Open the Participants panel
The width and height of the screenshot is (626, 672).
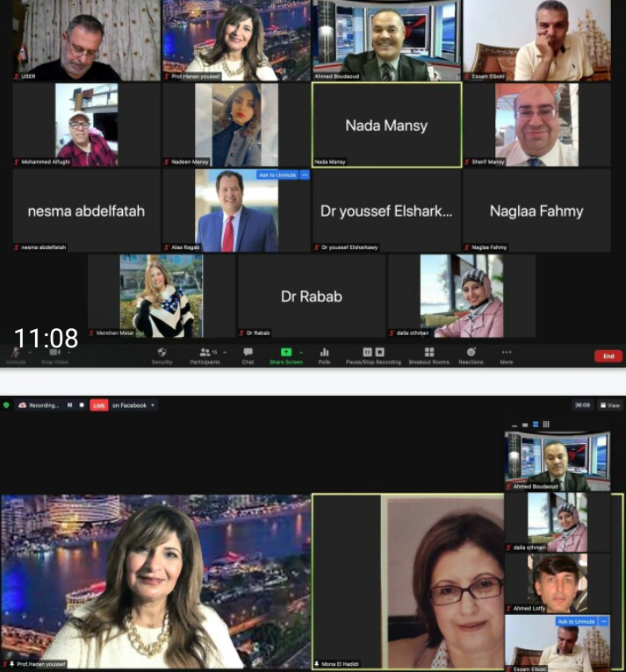point(205,354)
